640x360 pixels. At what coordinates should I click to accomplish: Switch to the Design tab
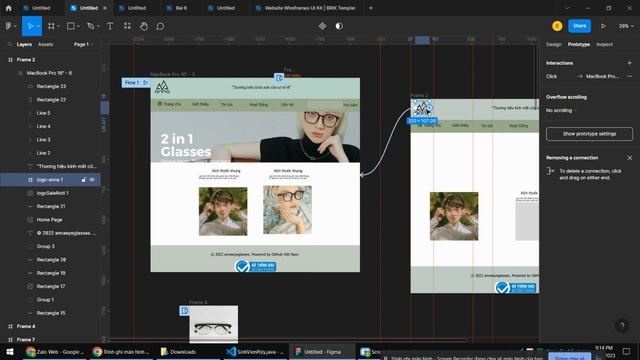click(553, 44)
